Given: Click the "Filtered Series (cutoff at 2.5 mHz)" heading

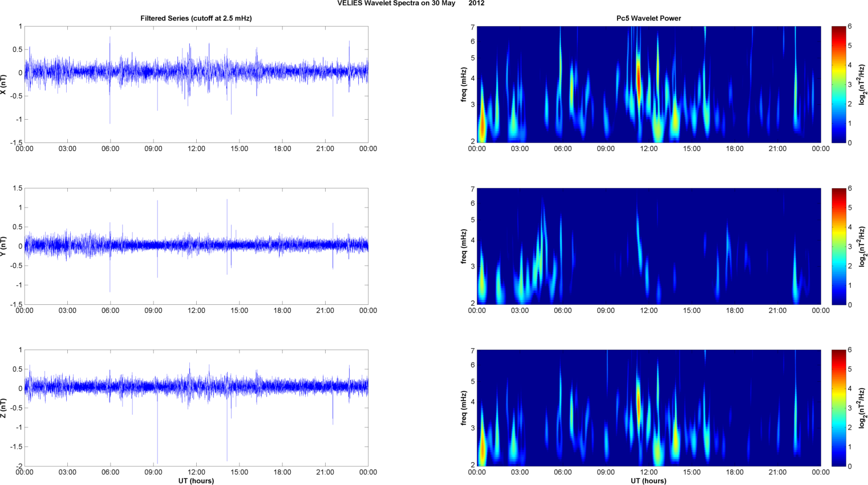Looking at the screenshot, I should pos(196,18).
